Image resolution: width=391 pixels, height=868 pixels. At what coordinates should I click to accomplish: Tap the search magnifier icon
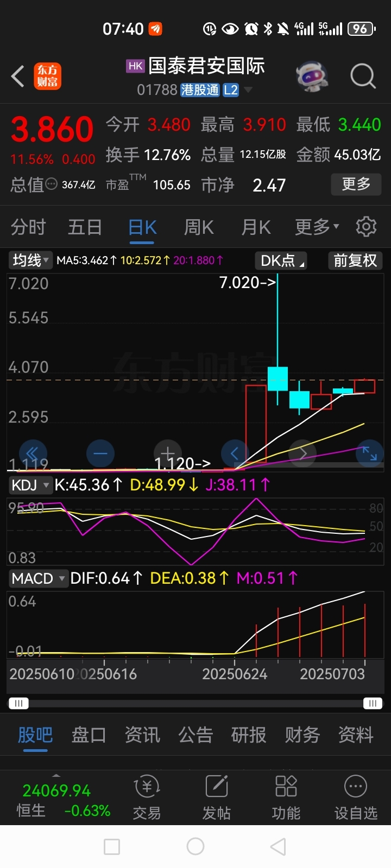pyautogui.click(x=363, y=76)
